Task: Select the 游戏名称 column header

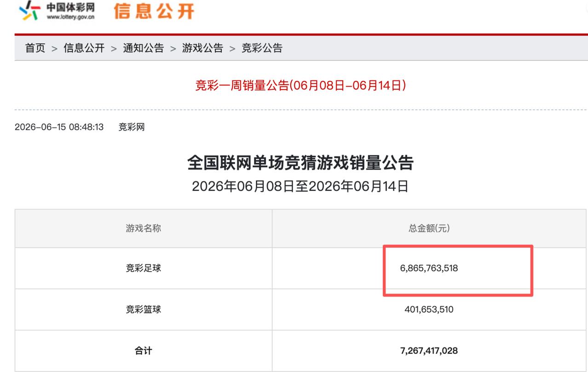Action: [144, 228]
